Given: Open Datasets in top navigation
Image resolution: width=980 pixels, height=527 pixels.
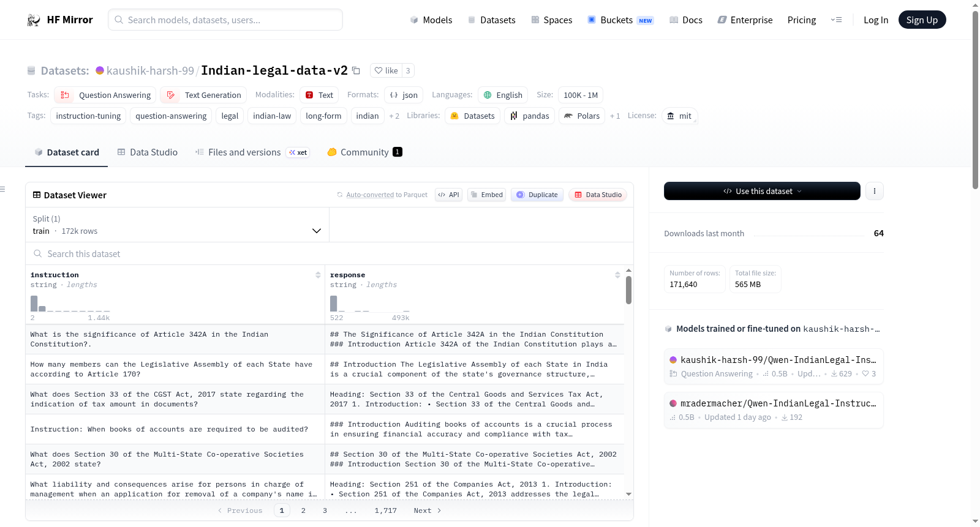Looking at the screenshot, I should click(492, 20).
